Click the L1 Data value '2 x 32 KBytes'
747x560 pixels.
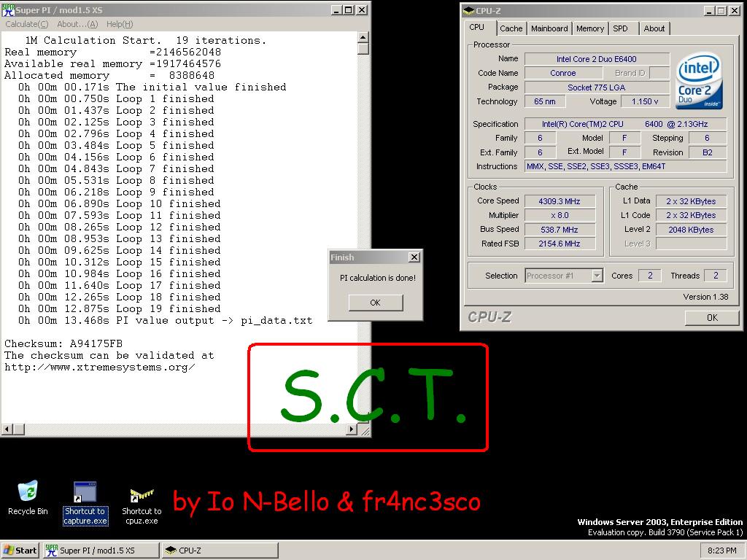(x=692, y=201)
